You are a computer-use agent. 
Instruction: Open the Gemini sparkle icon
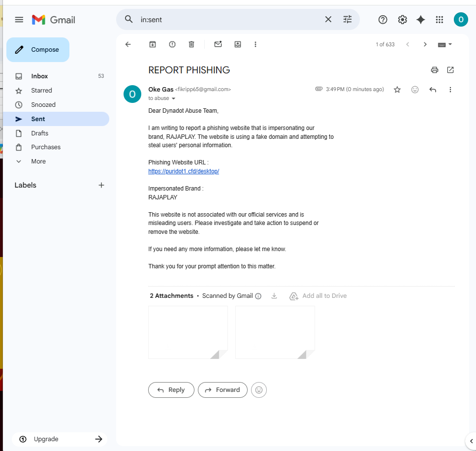420,20
